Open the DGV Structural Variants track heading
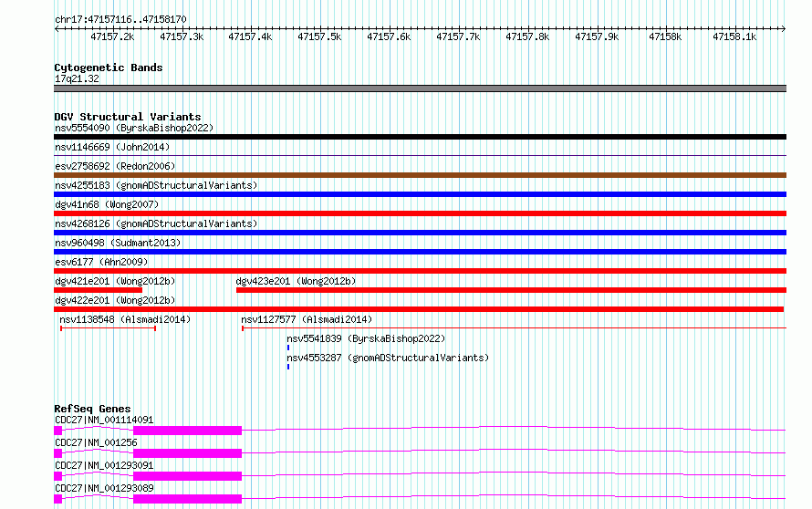 (x=128, y=117)
